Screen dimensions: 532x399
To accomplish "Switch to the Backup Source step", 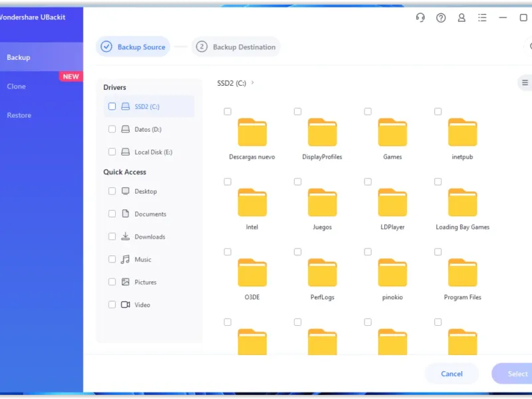I will [133, 47].
